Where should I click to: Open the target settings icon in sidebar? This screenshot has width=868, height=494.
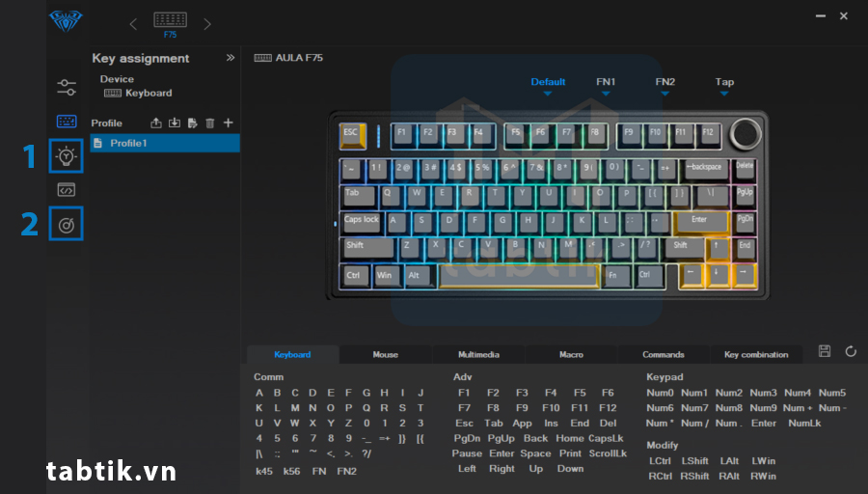pyautogui.click(x=66, y=224)
